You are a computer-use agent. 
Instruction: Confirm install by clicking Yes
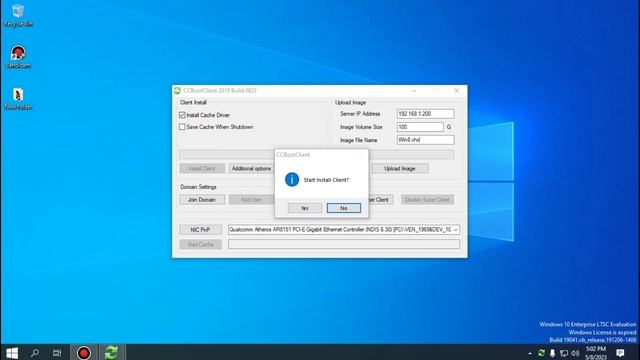click(x=305, y=208)
